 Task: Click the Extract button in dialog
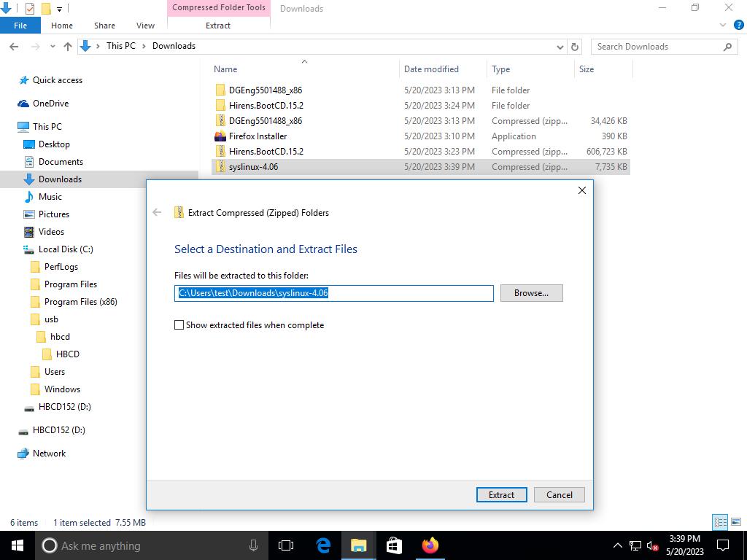[x=501, y=494]
